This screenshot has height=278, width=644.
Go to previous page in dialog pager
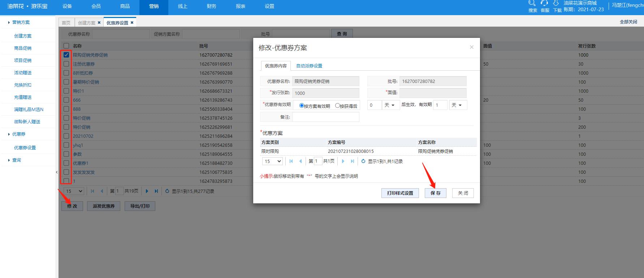[301, 161]
